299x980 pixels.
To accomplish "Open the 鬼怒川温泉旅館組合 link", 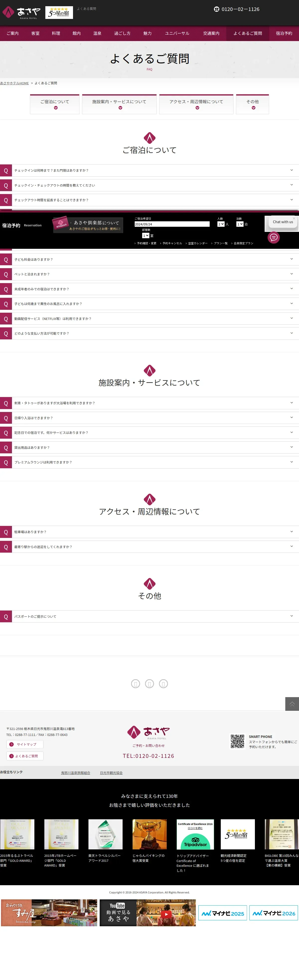I will click(x=75, y=773).
